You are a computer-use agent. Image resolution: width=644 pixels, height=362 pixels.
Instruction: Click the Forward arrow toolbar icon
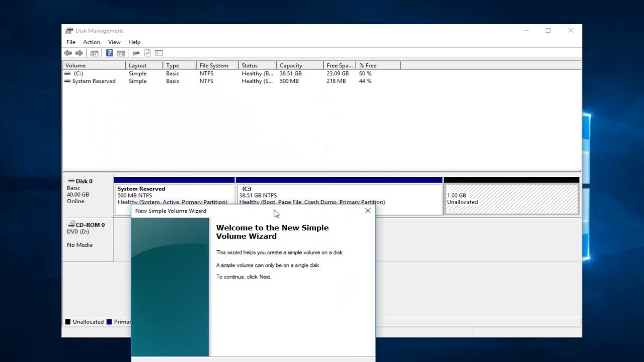79,53
